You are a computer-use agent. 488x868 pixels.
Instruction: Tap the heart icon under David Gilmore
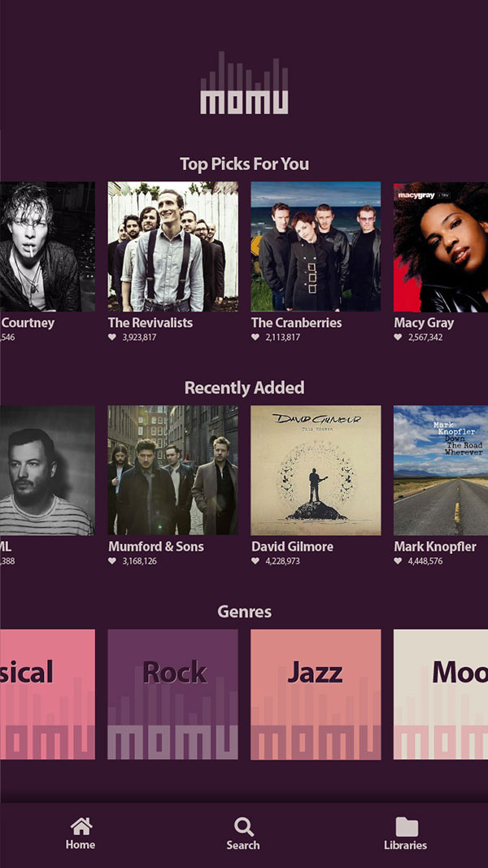tap(255, 560)
